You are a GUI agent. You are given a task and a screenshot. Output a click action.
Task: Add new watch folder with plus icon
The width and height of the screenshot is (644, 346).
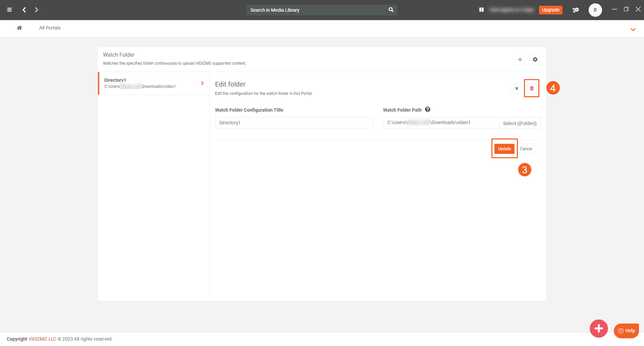(x=520, y=59)
